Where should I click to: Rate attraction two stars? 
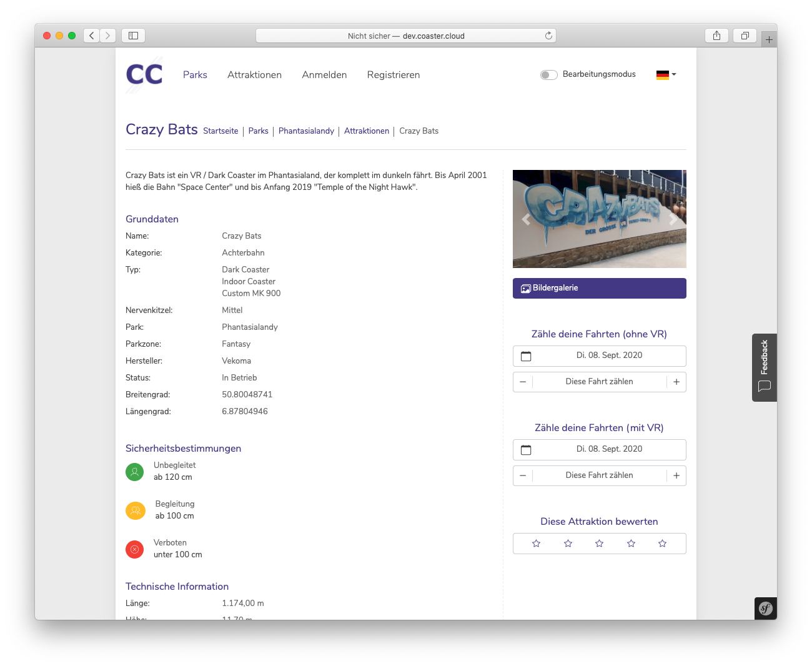[x=568, y=544]
